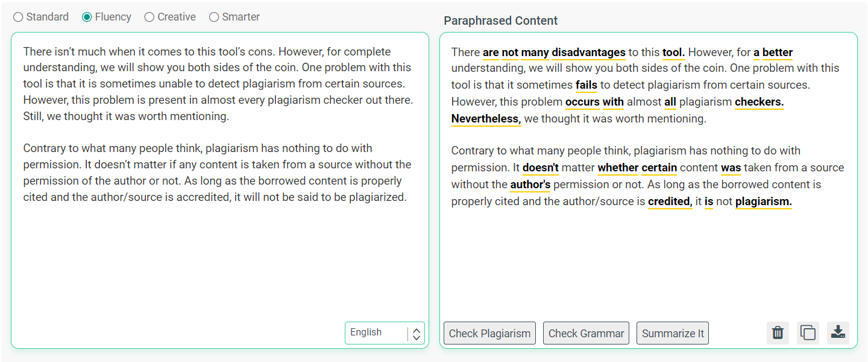Click the highlighted word "Nevertheless,"

tap(486, 119)
